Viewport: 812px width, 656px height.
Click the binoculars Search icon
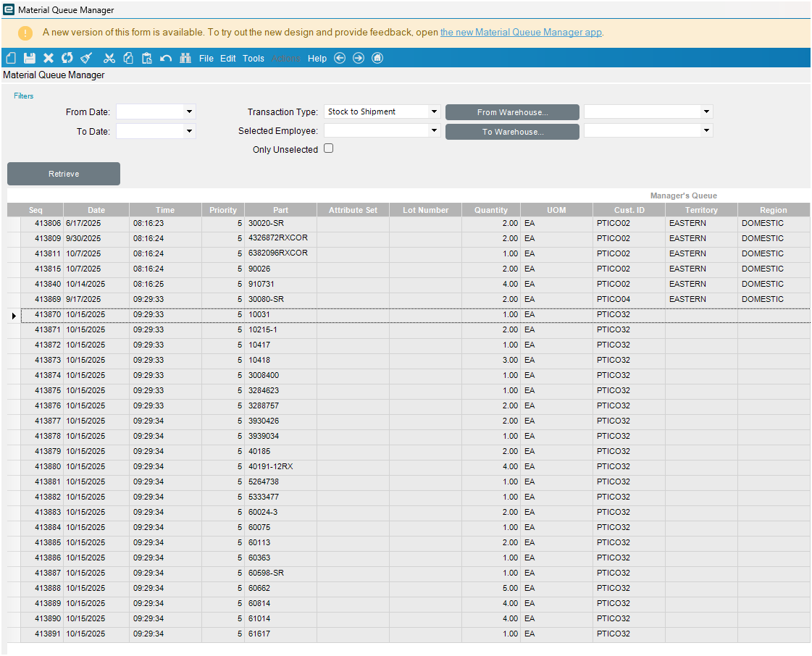pos(185,58)
